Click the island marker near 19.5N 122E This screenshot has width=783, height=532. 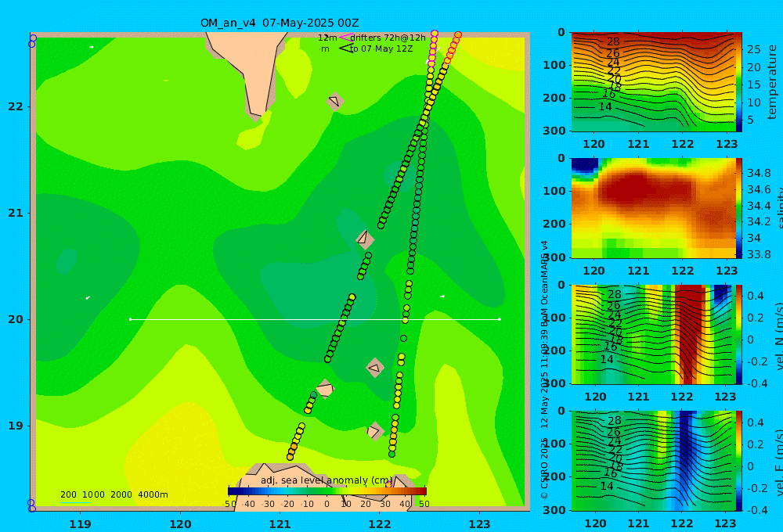pyautogui.click(x=375, y=368)
